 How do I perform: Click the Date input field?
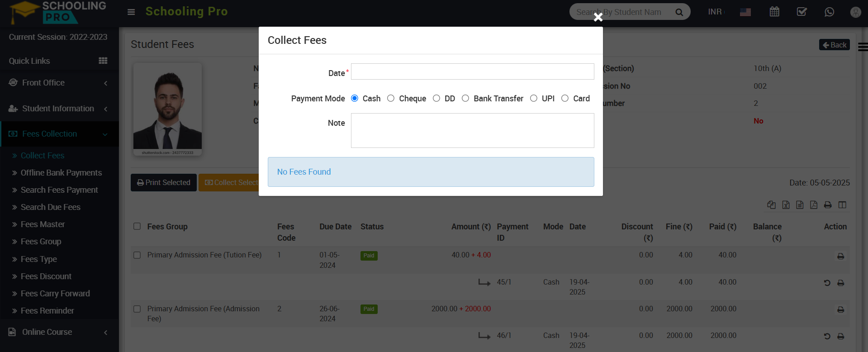473,71
